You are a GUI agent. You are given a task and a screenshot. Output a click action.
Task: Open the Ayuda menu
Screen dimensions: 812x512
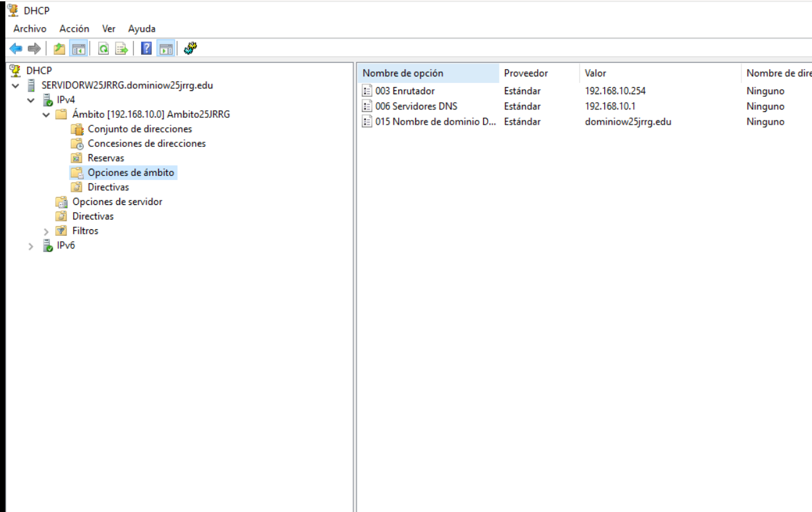tap(142, 29)
